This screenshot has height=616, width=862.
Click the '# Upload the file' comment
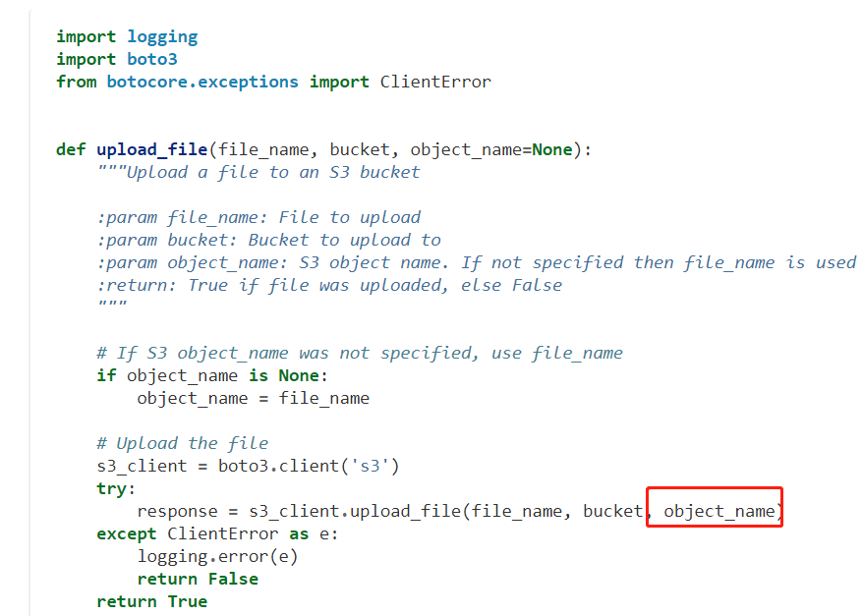pyautogui.click(x=183, y=443)
